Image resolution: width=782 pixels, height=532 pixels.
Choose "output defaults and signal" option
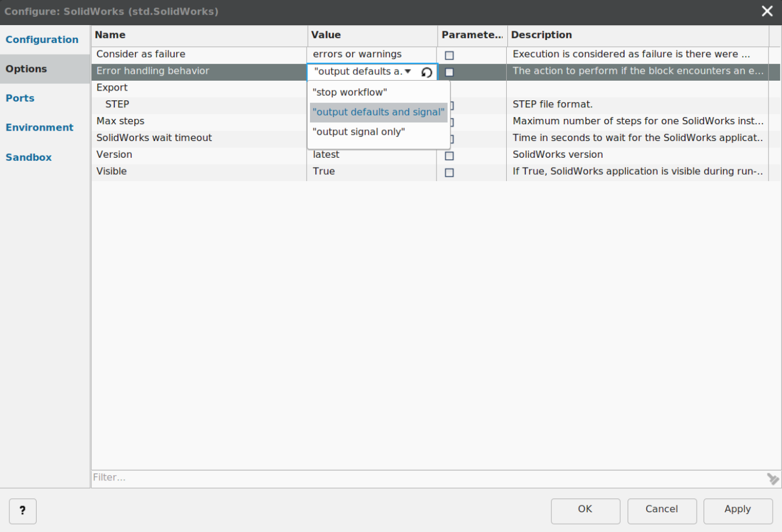pyautogui.click(x=379, y=112)
